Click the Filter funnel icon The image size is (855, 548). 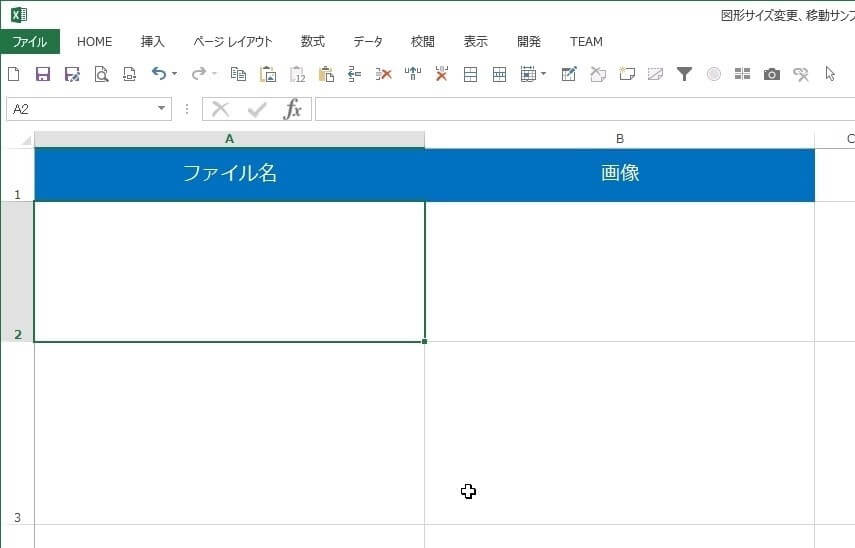click(684, 74)
